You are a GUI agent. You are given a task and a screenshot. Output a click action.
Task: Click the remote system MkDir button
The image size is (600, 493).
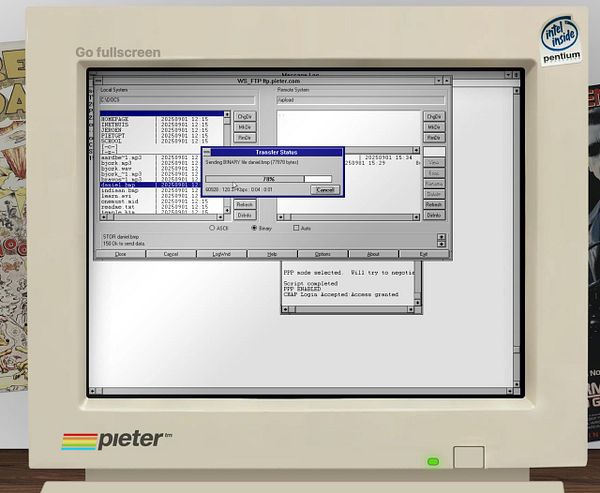coord(434,127)
